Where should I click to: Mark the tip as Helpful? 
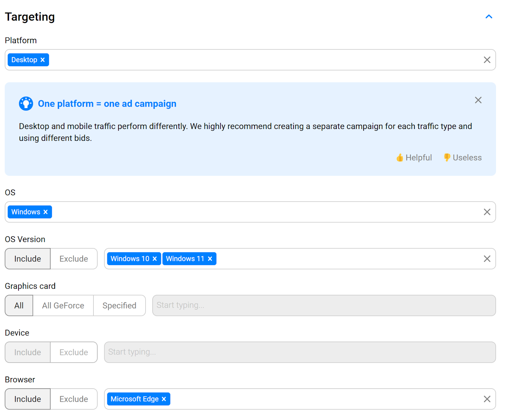click(414, 157)
